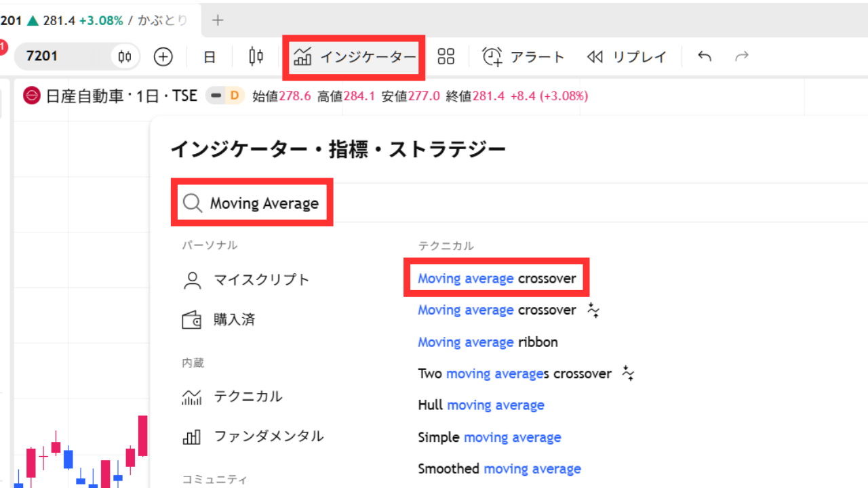The width and height of the screenshot is (868, 488).
Task: Open 購入済 category
Action: tap(218, 320)
